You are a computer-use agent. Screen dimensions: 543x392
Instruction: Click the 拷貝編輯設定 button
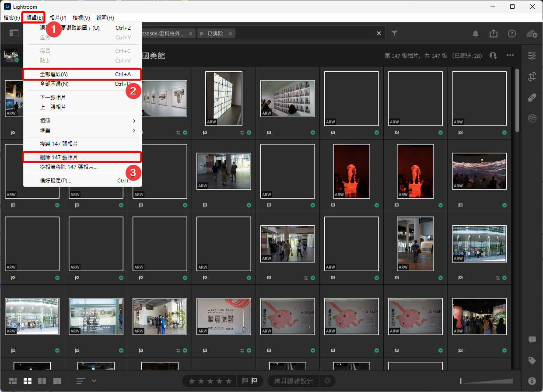pyautogui.click(x=293, y=381)
